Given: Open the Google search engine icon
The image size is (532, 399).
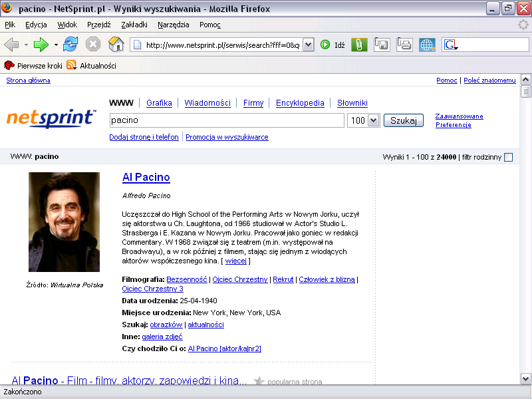Looking at the screenshot, I should click(451, 45).
